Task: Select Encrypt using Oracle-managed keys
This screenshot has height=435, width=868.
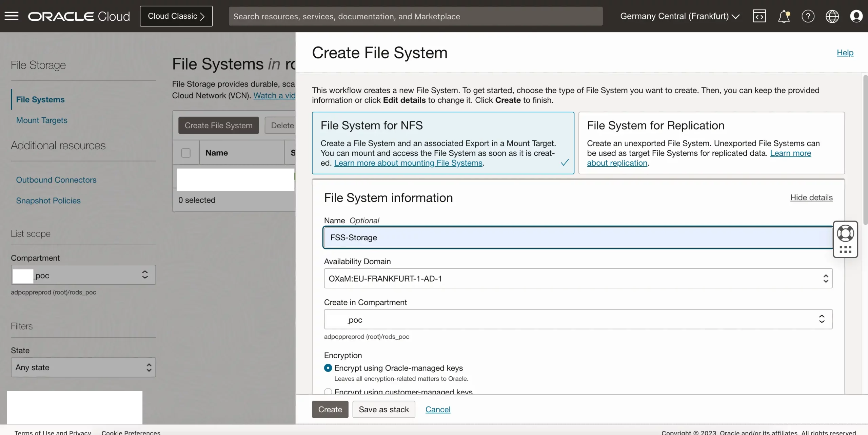Action: tap(328, 368)
